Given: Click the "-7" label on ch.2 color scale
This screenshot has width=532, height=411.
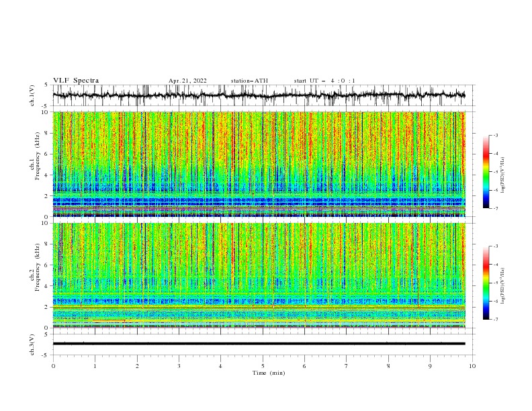Looking at the screenshot, I should [x=495, y=320].
